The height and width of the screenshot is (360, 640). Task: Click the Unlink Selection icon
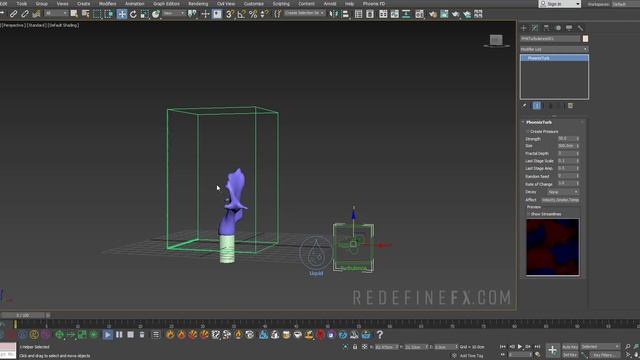(x=25, y=14)
